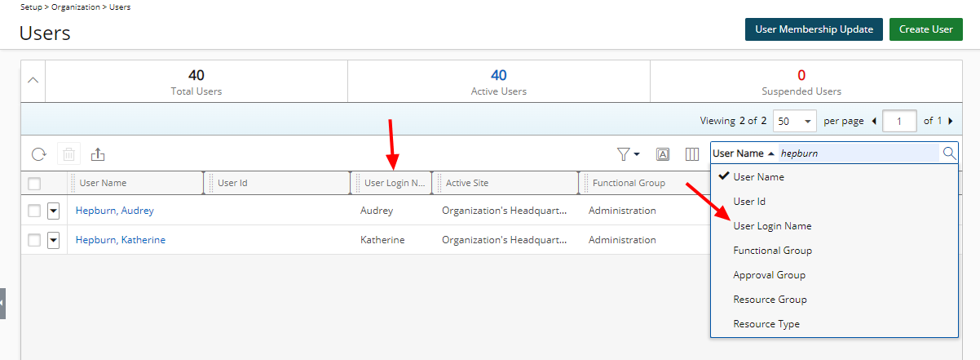Click Setup in the breadcrumb
Viewport: 980px width, 360px height.
point(32,7)
